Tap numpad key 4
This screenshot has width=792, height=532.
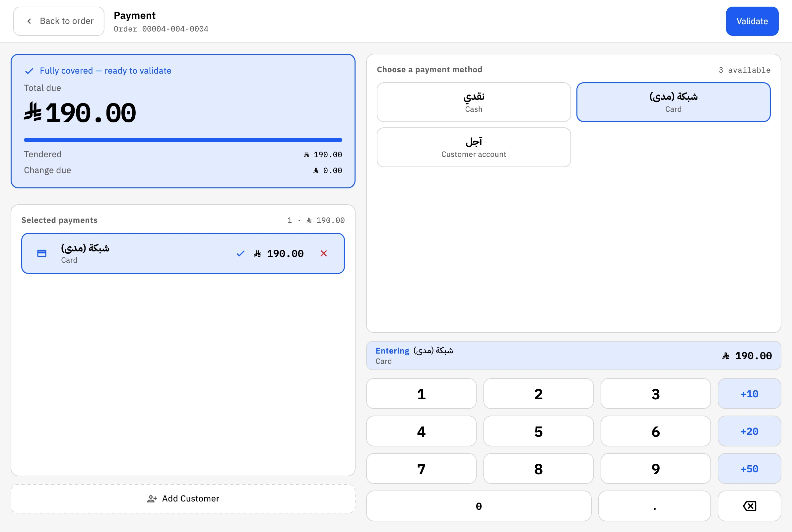click(421, 431)
